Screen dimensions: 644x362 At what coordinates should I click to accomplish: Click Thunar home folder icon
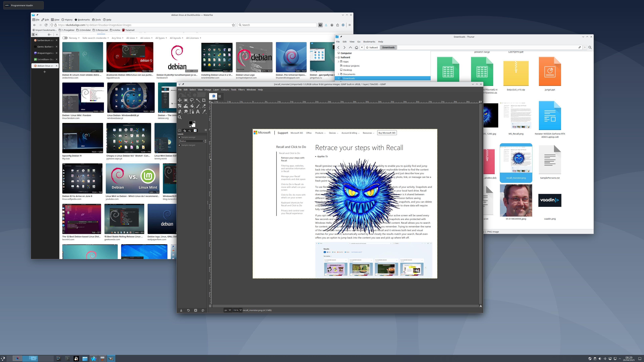tap(356, 47)
